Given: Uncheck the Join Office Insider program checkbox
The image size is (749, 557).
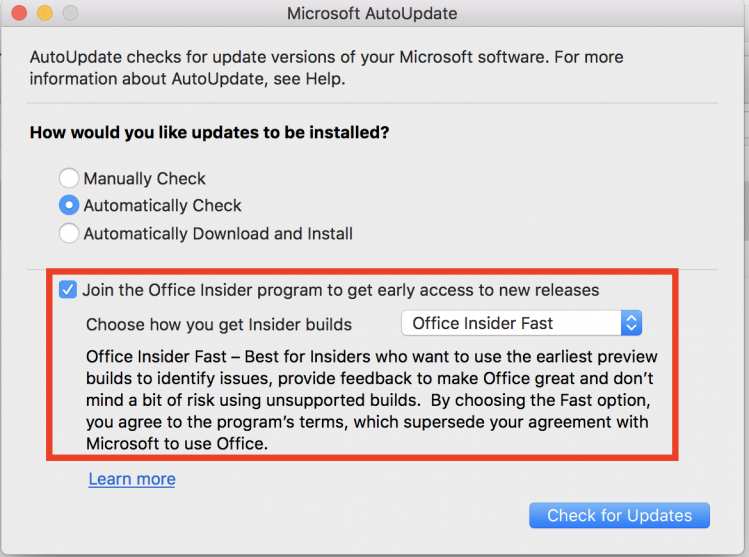Looking at the screenshot, I should coord(68,290).
